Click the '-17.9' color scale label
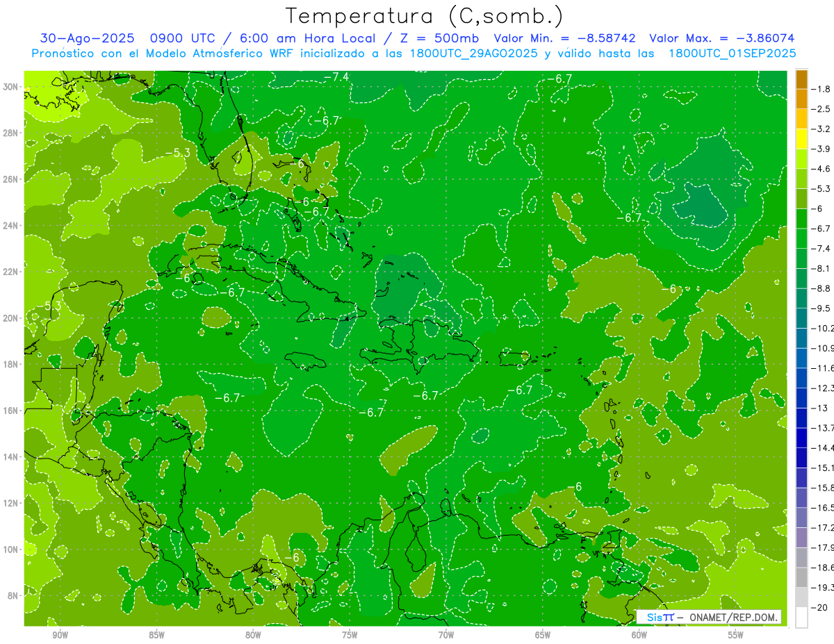Screen dimensions: 834x644 click(x=823, y=548)
